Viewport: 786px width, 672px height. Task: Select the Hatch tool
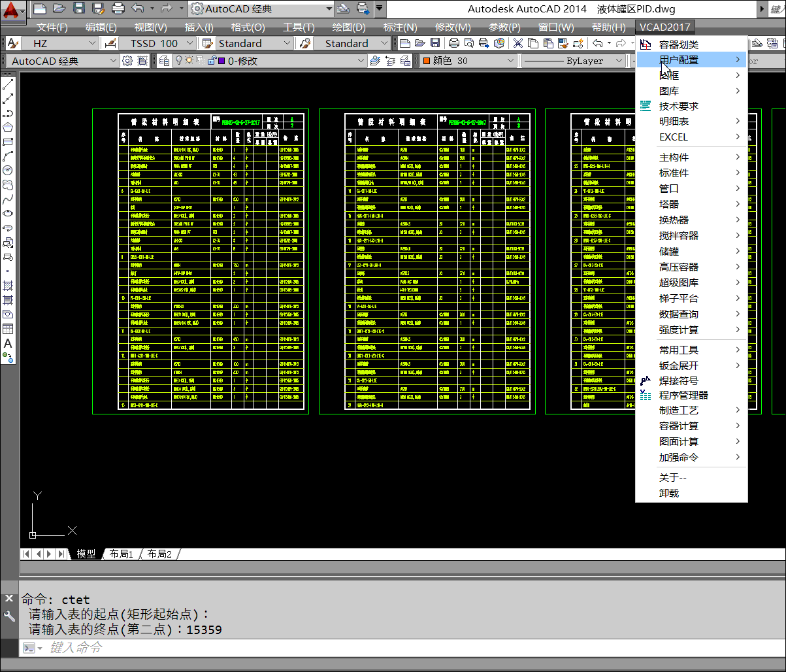8,286
